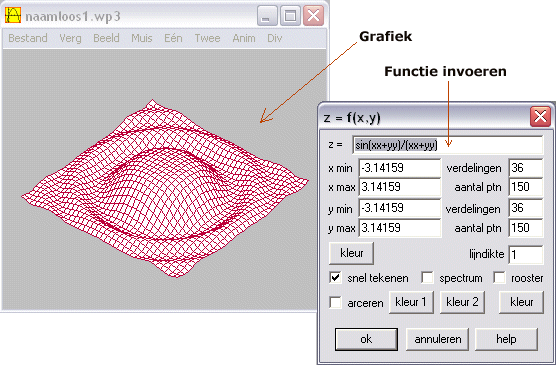Enable the spectrum checkbox

point(427,277)
